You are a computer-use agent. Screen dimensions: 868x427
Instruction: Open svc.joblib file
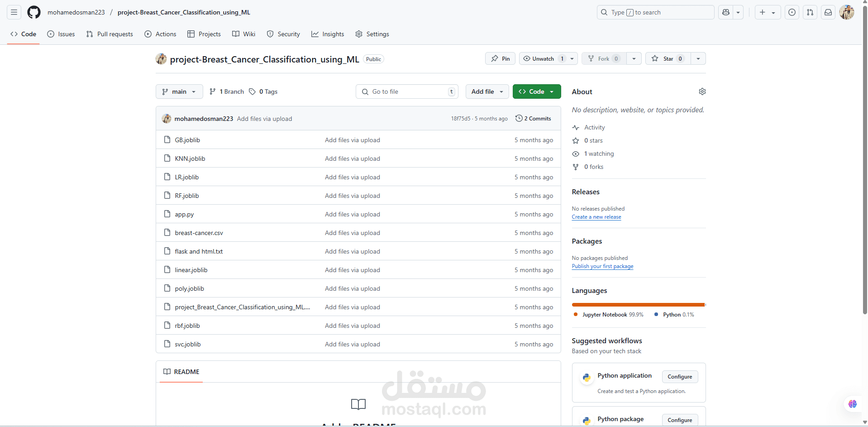188,344
